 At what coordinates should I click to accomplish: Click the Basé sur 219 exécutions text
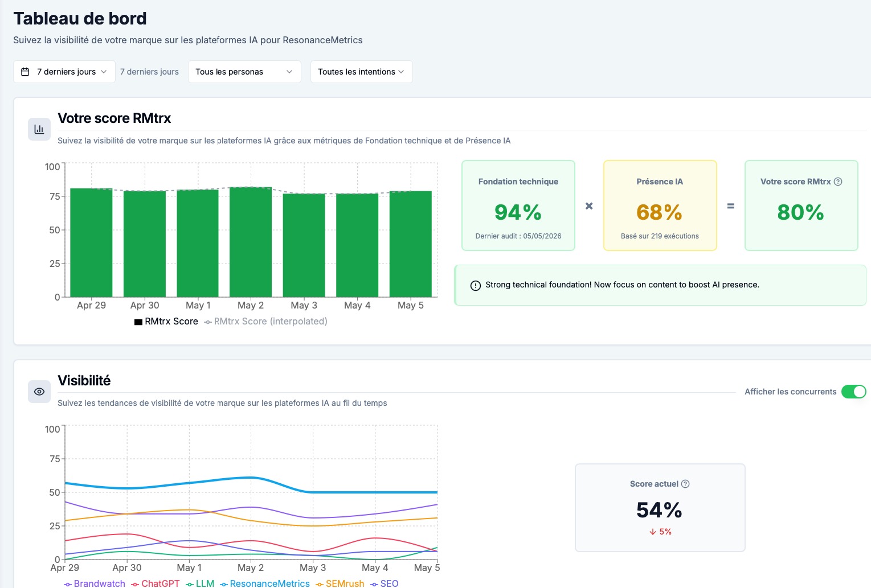tap(660, 236)
